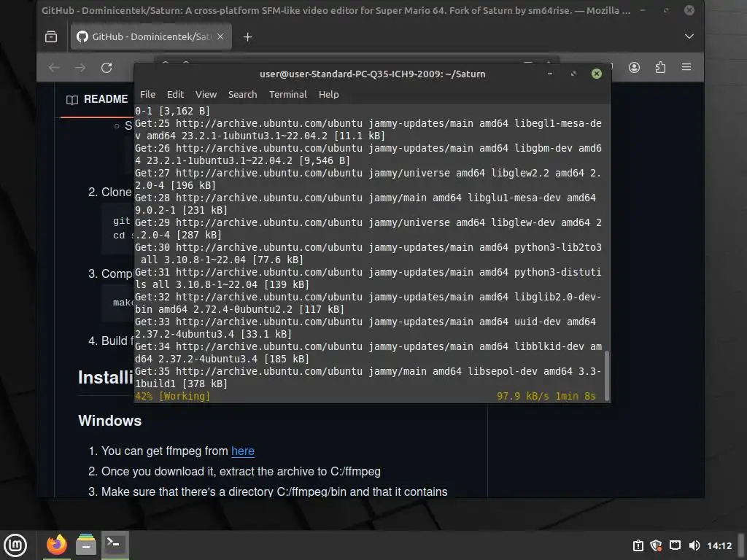Screen dimensions: 747x560
Task: Open the terminal File menu
Action: [147, 94]
